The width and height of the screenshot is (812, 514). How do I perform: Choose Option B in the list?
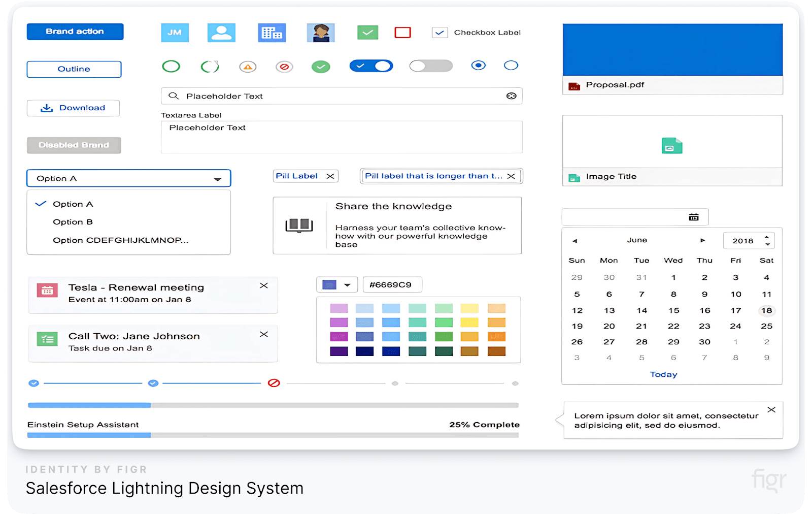pos(129,222)
